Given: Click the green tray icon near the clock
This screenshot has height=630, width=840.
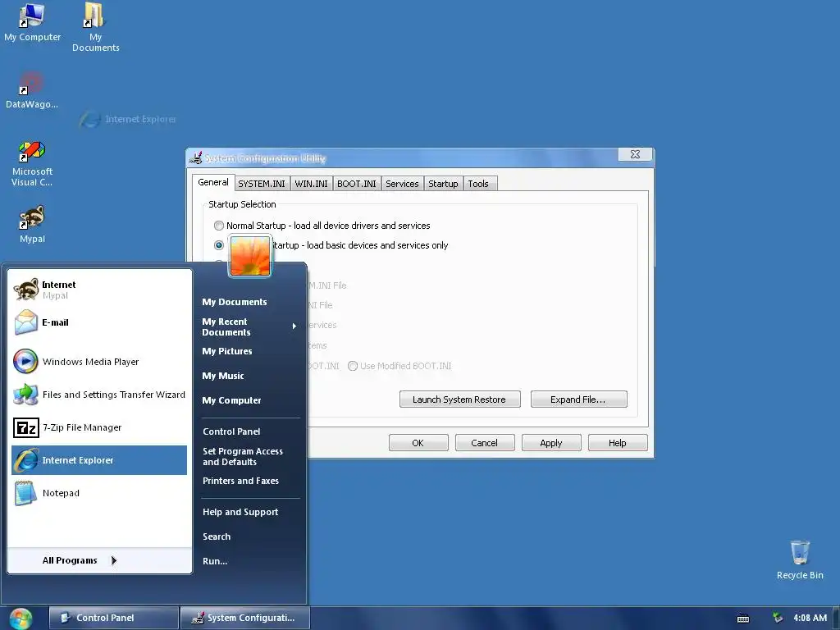Looking at the screenshot, I should pos(778,618).
